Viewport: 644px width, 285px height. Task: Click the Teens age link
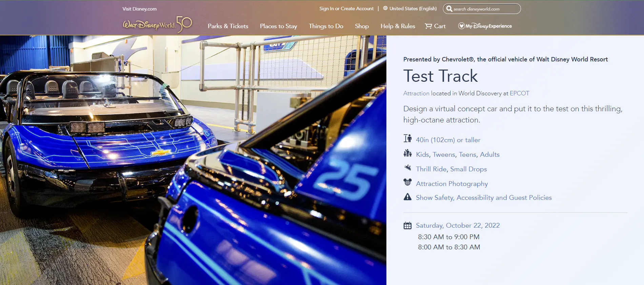467,154
